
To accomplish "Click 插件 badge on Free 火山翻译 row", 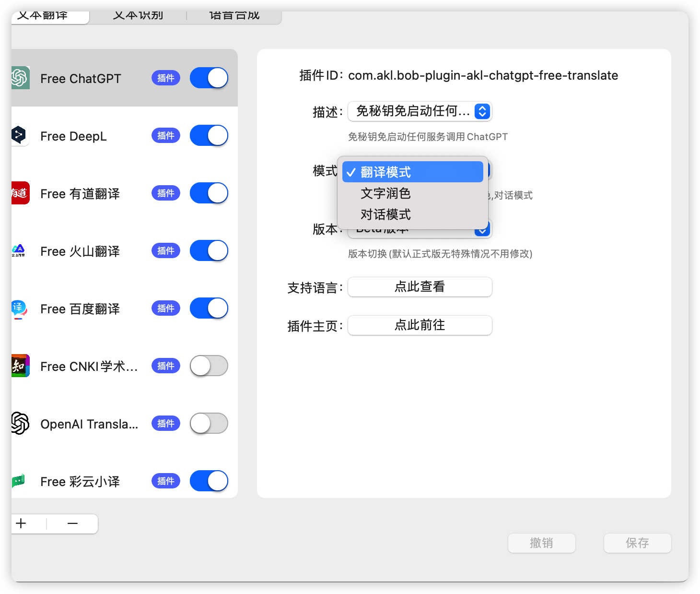I will (x=166, y=250).
